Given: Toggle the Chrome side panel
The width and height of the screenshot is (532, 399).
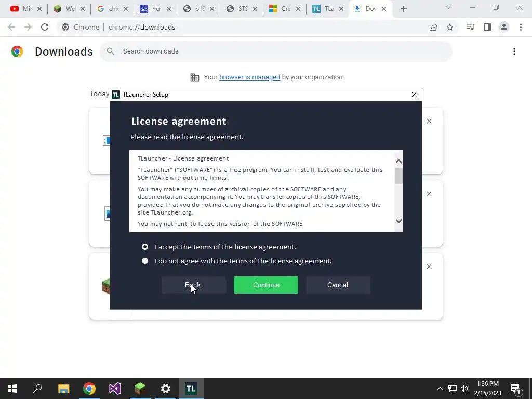Looking at the screenshot, I should (x=487, y=27).
